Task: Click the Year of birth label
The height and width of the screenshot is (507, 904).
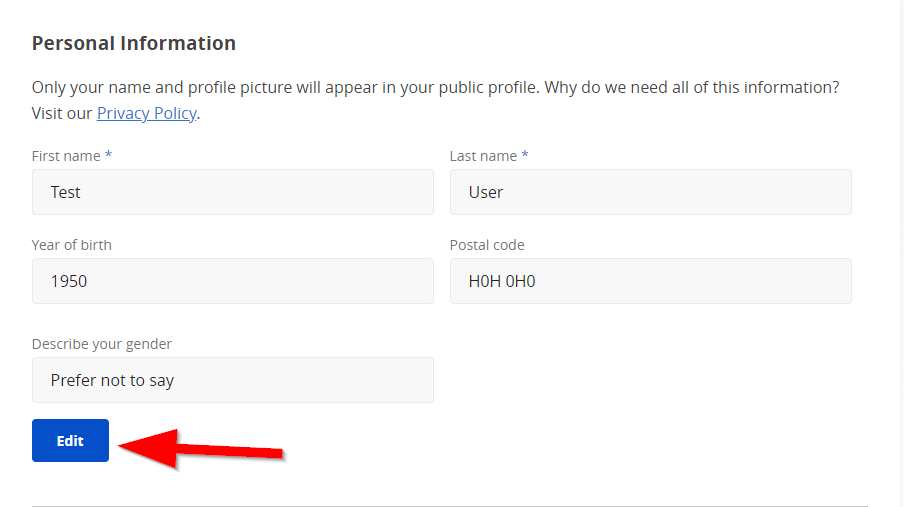Action: pyautogui.click(x=71, y=245)
